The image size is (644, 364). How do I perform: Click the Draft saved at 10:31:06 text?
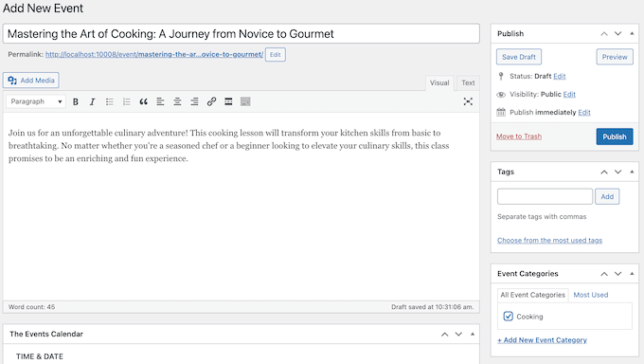pyautogui.click(x=432, y=307)
